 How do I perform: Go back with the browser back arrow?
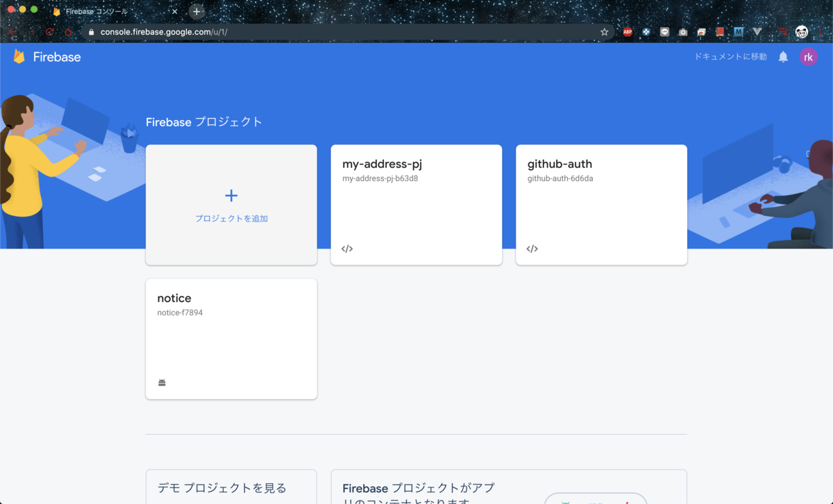[12, 32]
